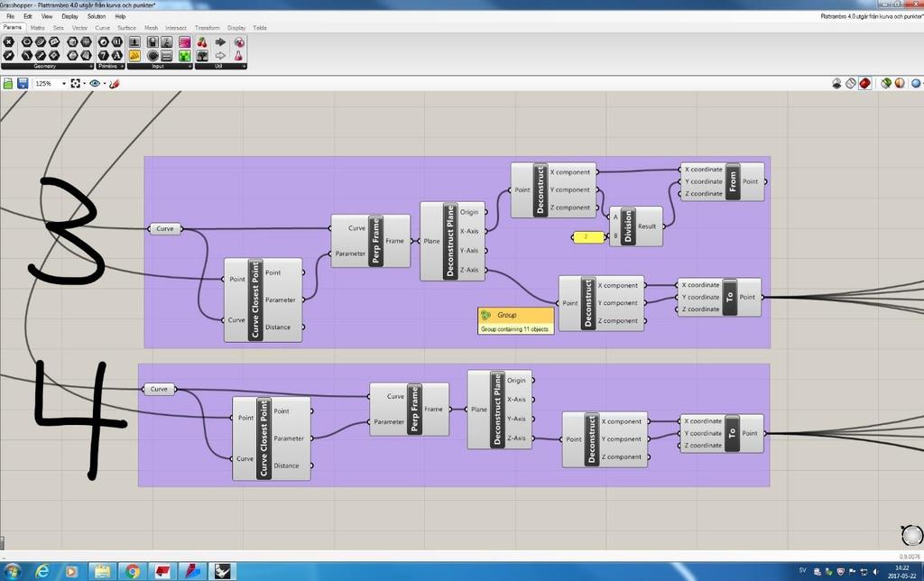Switch to the Vector tab
924x581 pixels.
[79, 28]
